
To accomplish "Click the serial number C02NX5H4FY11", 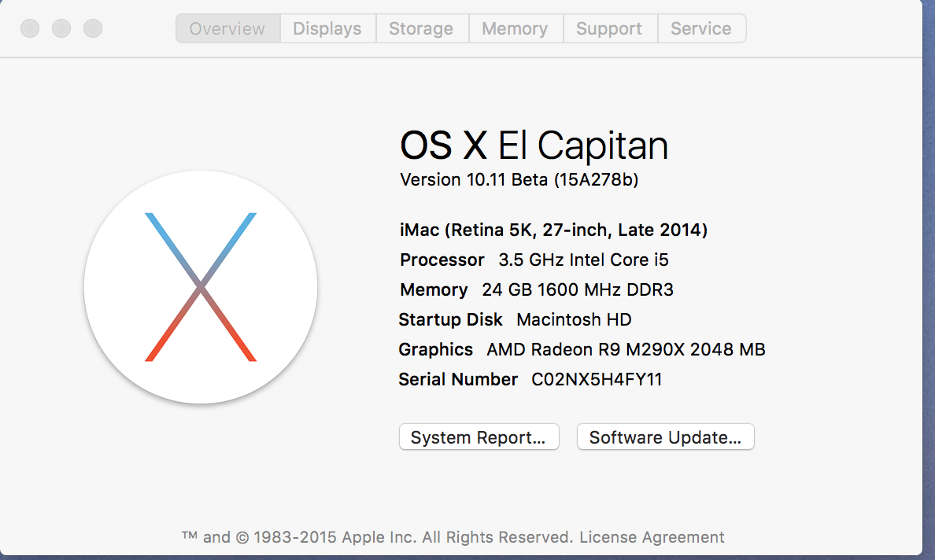I will tap(597, 379).
